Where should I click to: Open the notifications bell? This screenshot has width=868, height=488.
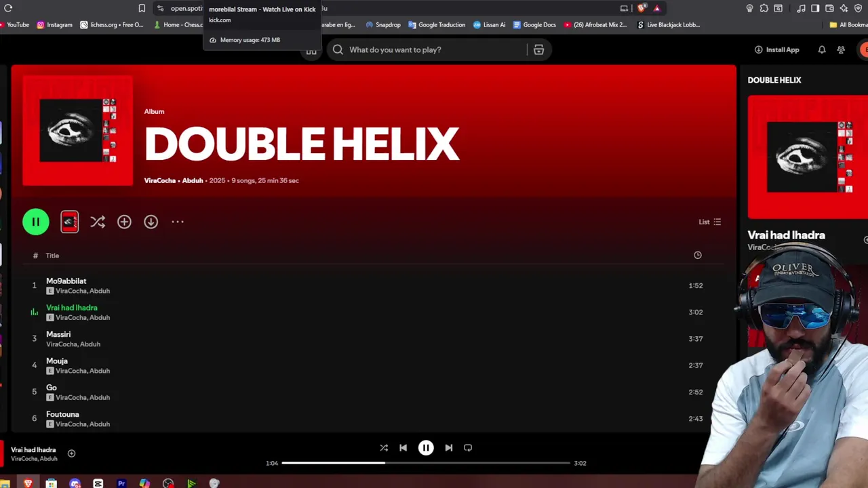point(822,49)
